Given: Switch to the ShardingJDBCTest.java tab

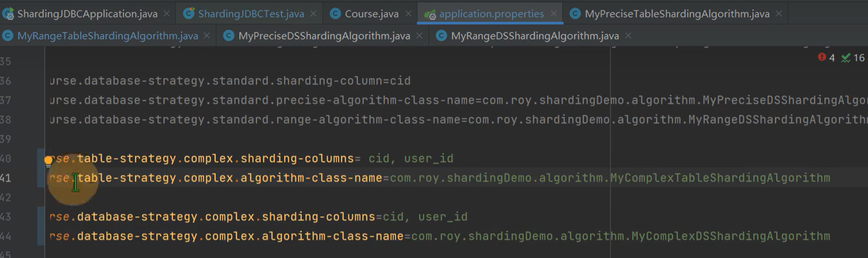Looking at the screenshot, I should pos(251,14).
